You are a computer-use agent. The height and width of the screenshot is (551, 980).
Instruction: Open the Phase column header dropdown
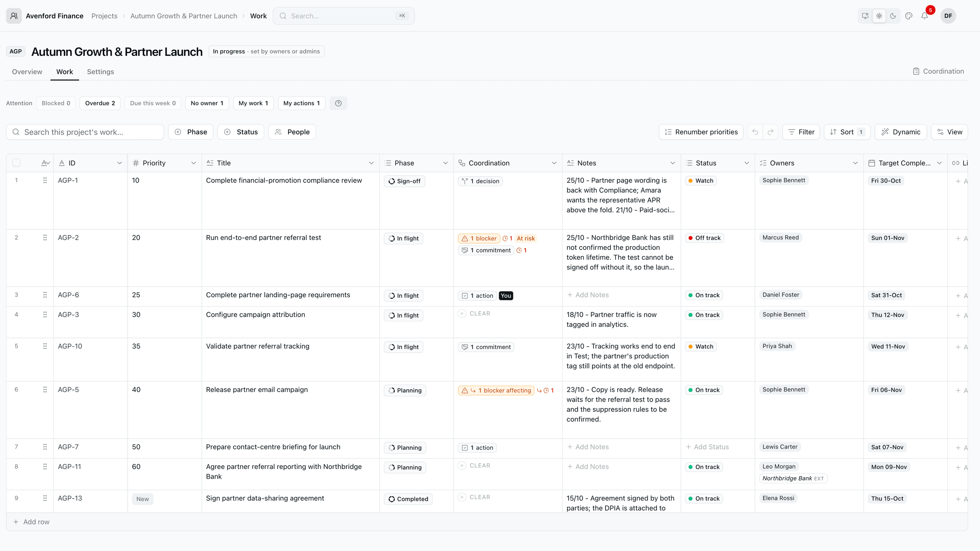pyautogui.click(x=445, y=163)
